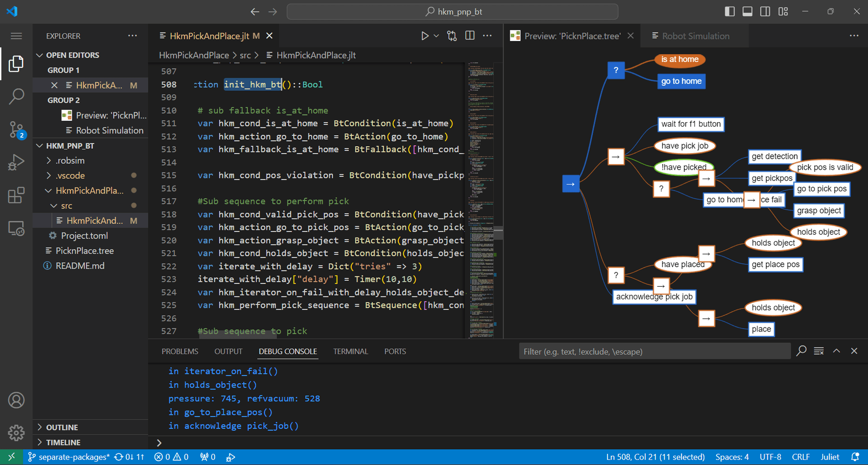Split the editor using the split icon
Viewport: 868px width, 465px height.
pos(470,35)
